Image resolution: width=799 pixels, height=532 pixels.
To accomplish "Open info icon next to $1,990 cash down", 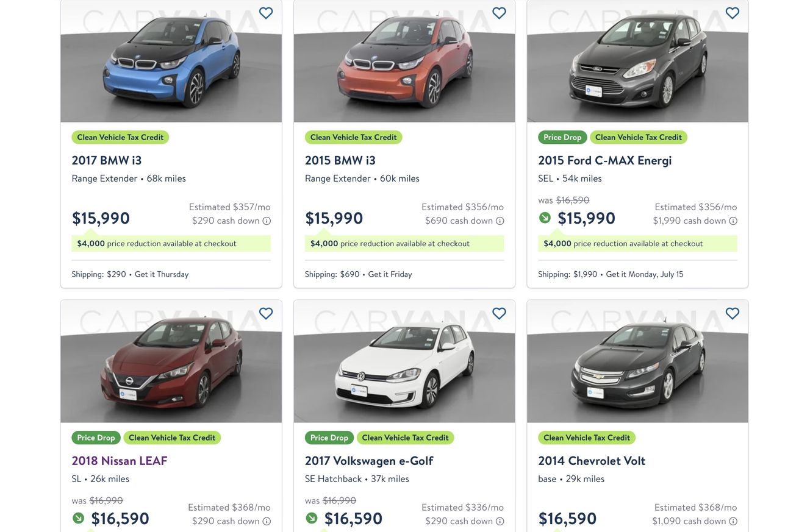I will pyautogui.click(x=733, y=221).
